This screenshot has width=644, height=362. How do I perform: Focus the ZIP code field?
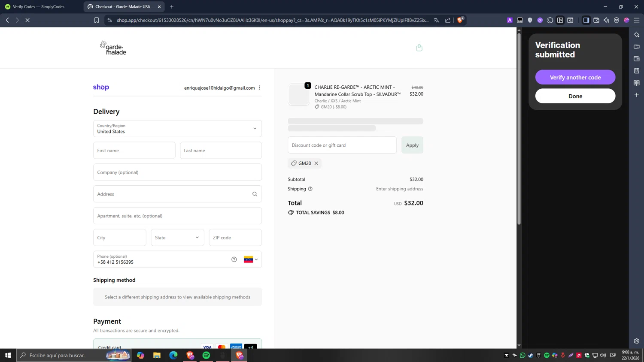click(x=235, y=238)
